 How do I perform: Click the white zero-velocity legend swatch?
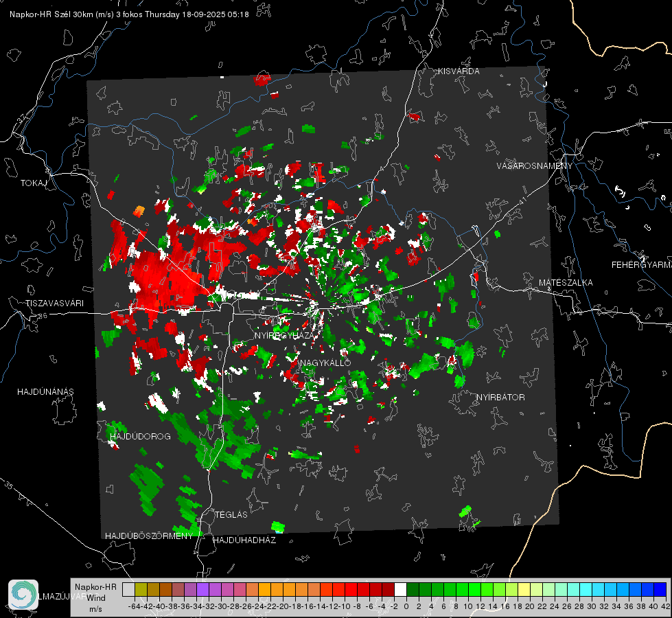(400, 589)
